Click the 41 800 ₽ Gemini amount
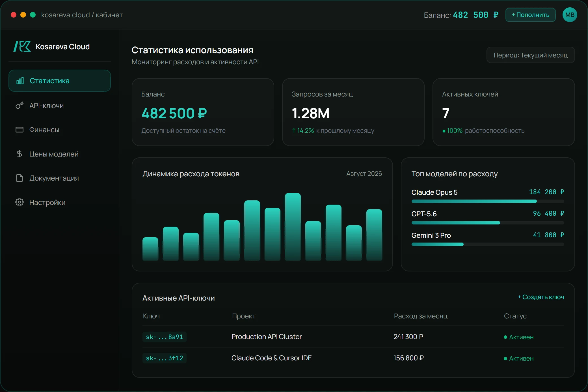 point(548,235)
